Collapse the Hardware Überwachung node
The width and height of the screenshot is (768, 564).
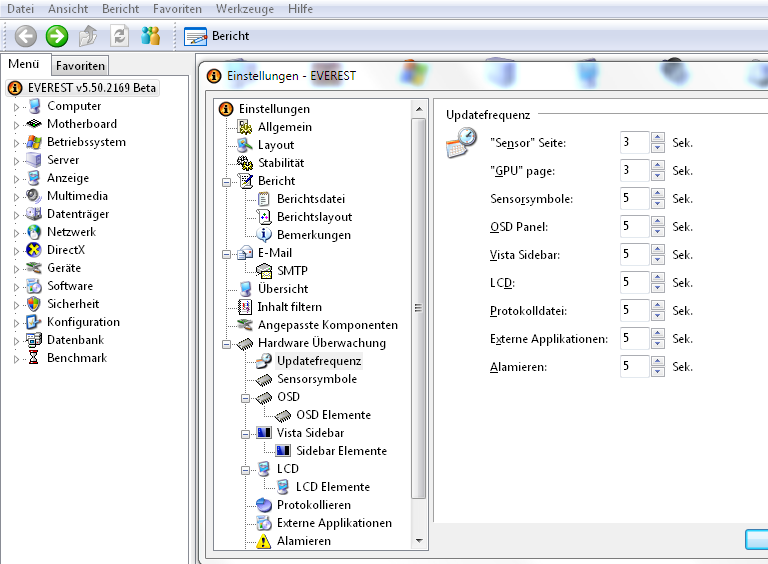click(226, 344)
